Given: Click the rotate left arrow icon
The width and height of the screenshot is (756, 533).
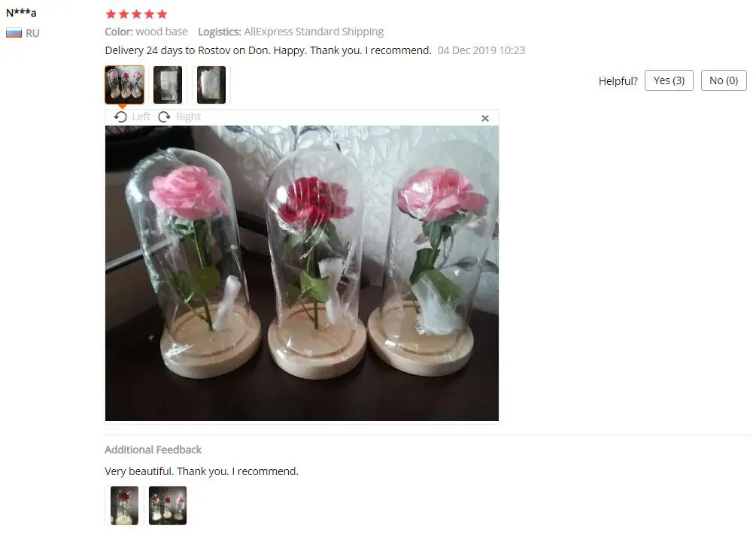Looking at the screenshot, I should click(x=120, y=117).
